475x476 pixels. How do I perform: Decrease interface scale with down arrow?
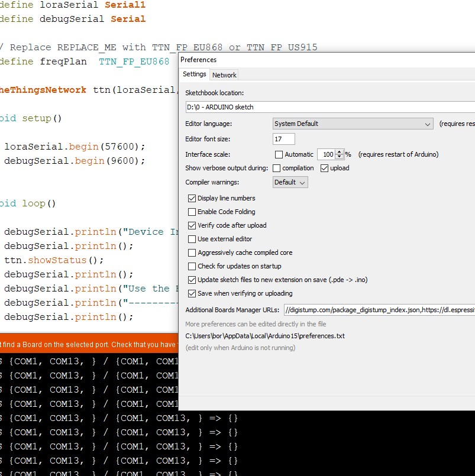click(x=339, y=157)
